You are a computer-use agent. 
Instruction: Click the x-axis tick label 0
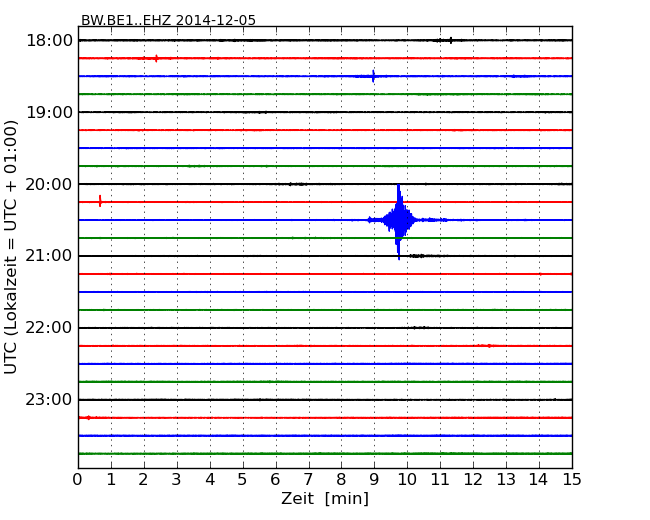click(x=78, y=480)
